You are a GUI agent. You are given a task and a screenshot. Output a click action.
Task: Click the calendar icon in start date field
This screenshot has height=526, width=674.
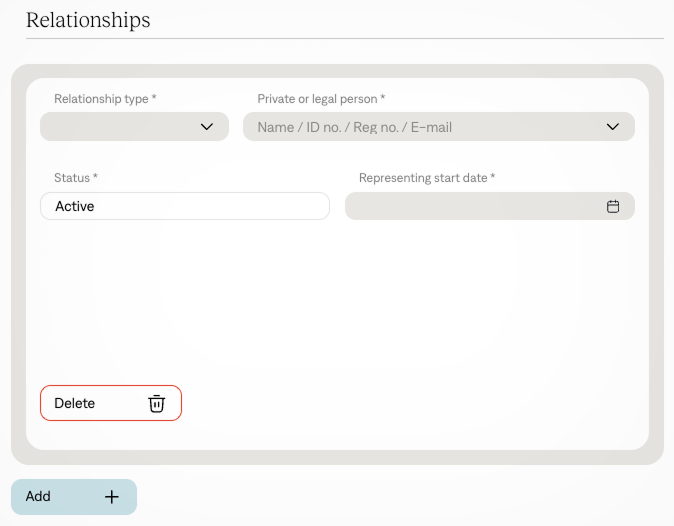[613, 206]
